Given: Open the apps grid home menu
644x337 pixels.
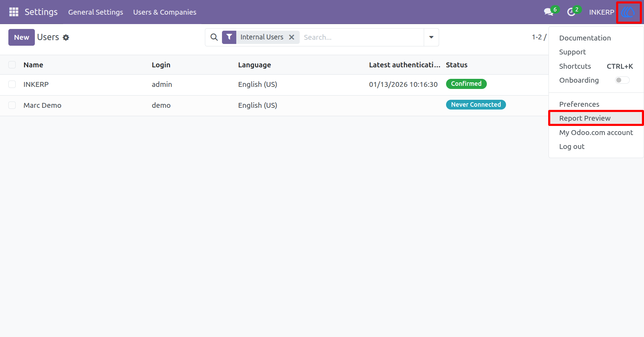Looking at the screenshot, I should click(x=14, y=12).
